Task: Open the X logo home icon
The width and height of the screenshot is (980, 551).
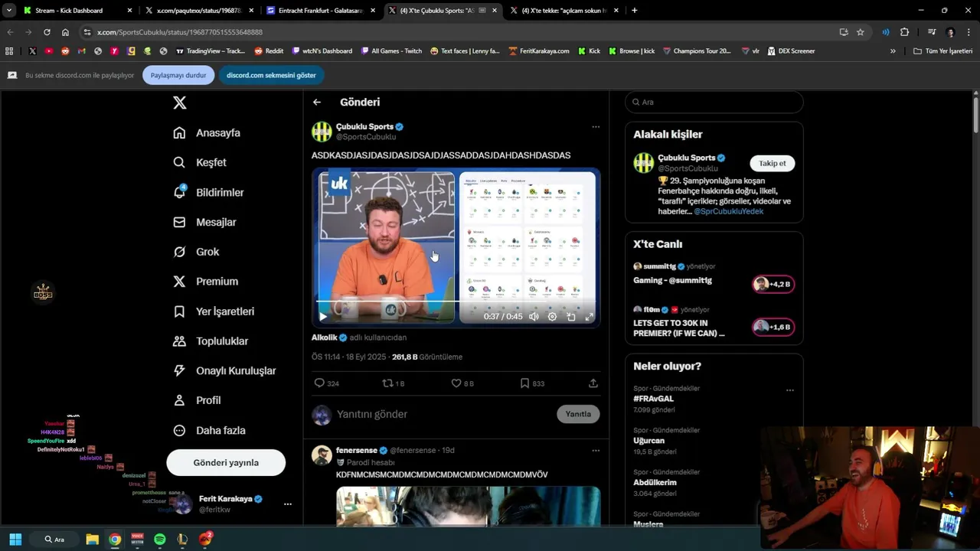Action: [x=179, y=103]
